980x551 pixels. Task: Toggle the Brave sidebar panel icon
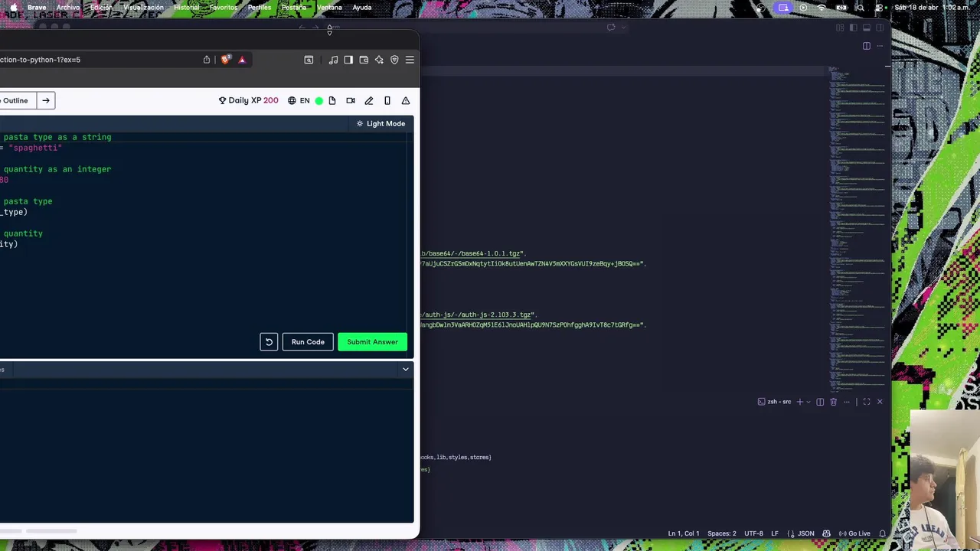coord(348,60)
